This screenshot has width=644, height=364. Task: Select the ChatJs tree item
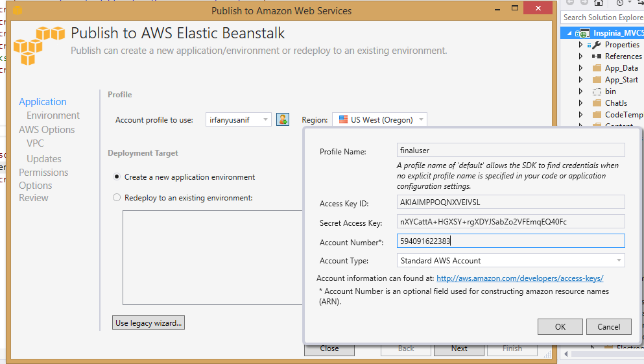616,103
